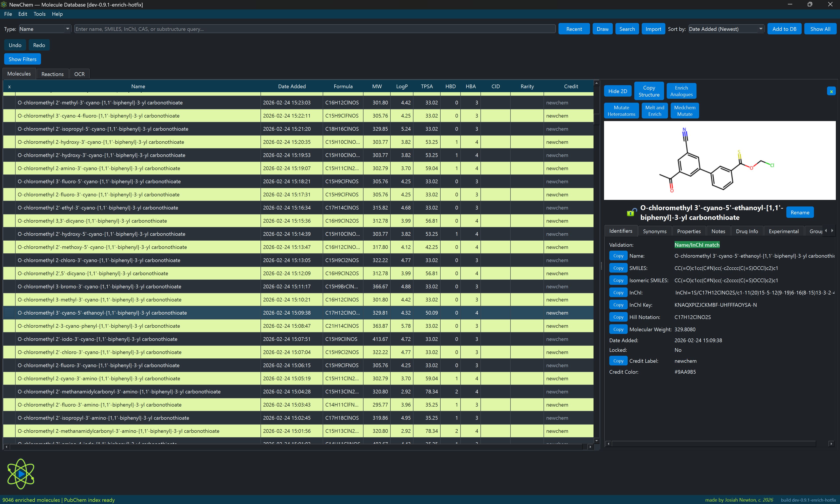Screen dimensions: 840x504
Task: Click the Rename button next to the molecule name
Action: click(x=800, y=212)
